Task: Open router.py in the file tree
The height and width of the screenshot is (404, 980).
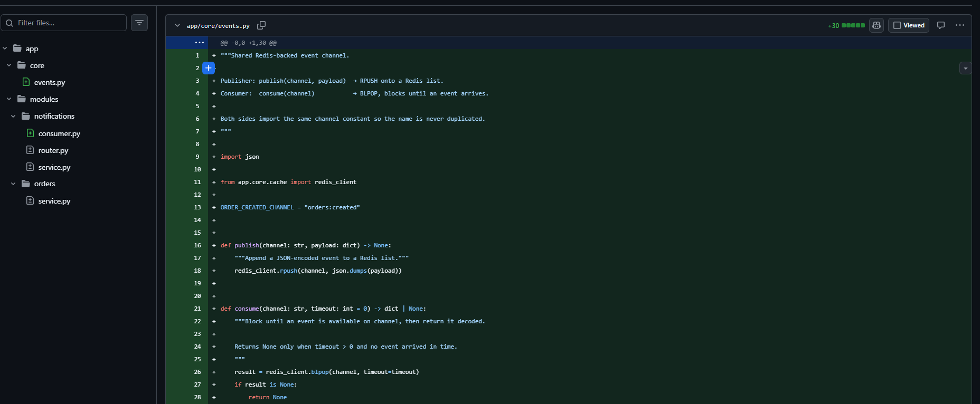Action: (53, 150)
